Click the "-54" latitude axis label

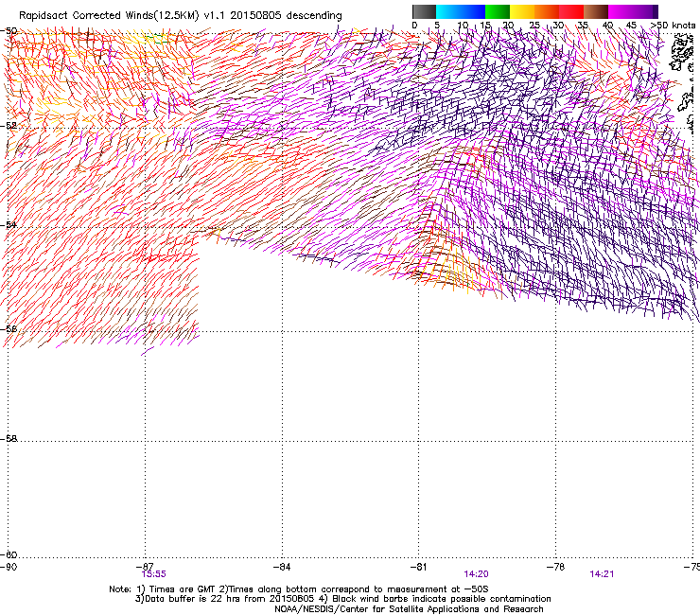[9, 224]
